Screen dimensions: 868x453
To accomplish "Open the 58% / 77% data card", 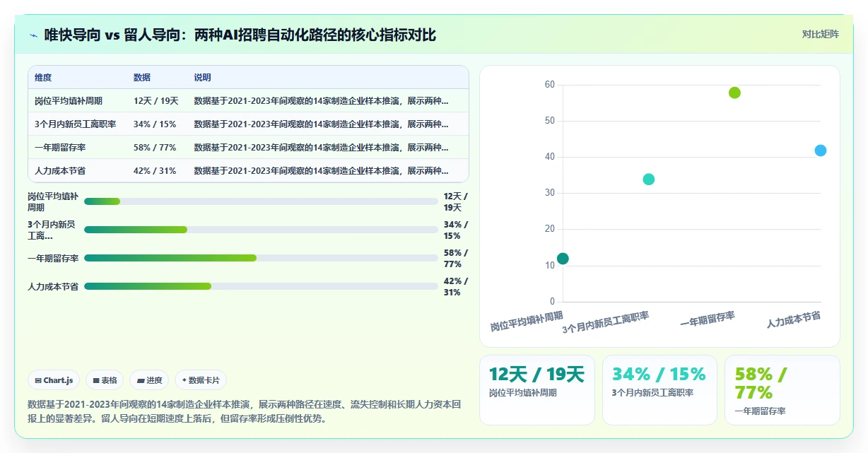I will tap(782, 390).
